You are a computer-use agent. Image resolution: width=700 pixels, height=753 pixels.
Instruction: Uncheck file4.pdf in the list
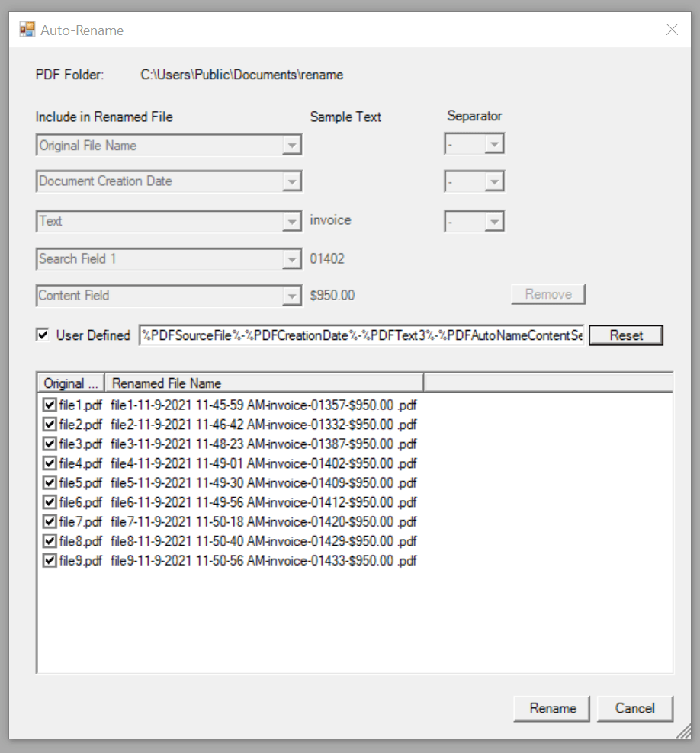click(50, 463)
